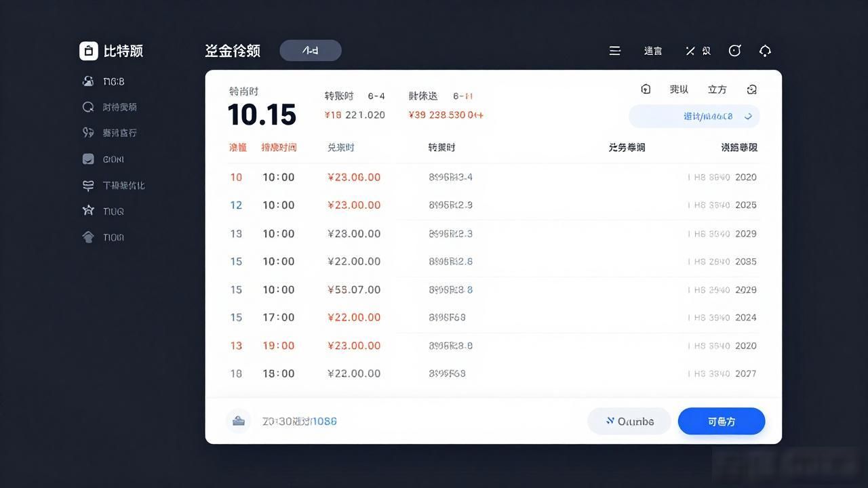
Task: Click the cell ending in 2025
Action: (722, 205)
